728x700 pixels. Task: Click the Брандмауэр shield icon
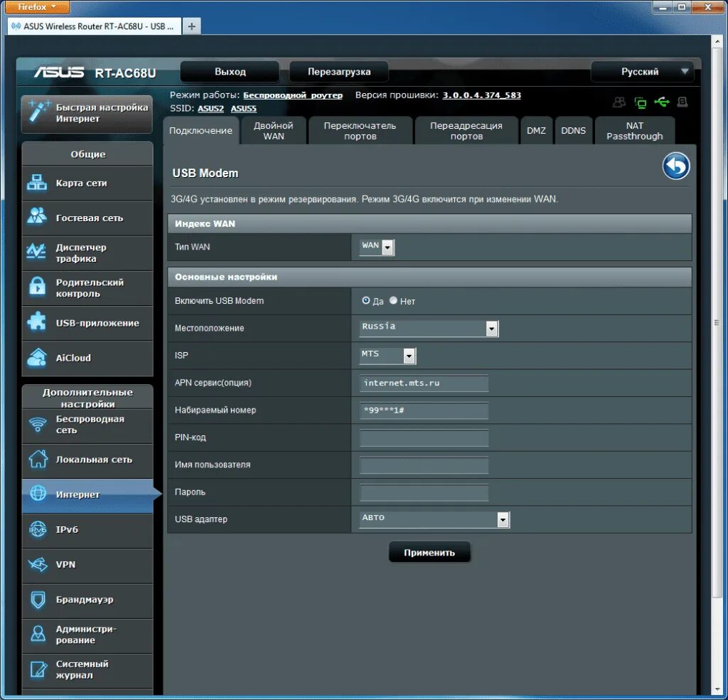pos(38,599)
